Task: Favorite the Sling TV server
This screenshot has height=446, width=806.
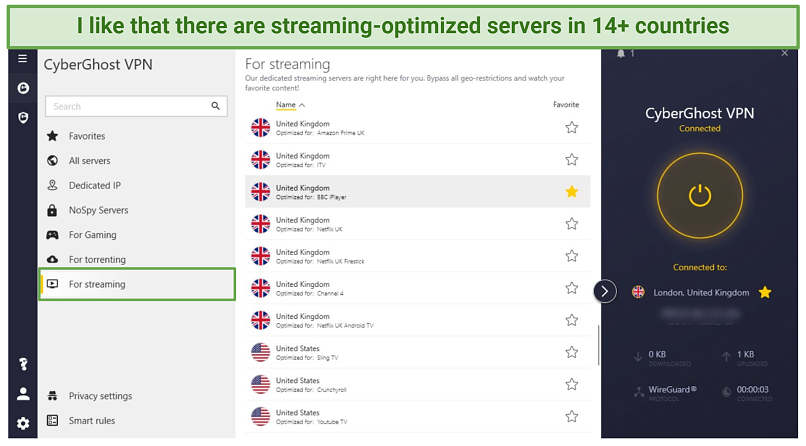Action: pos(572,352)
